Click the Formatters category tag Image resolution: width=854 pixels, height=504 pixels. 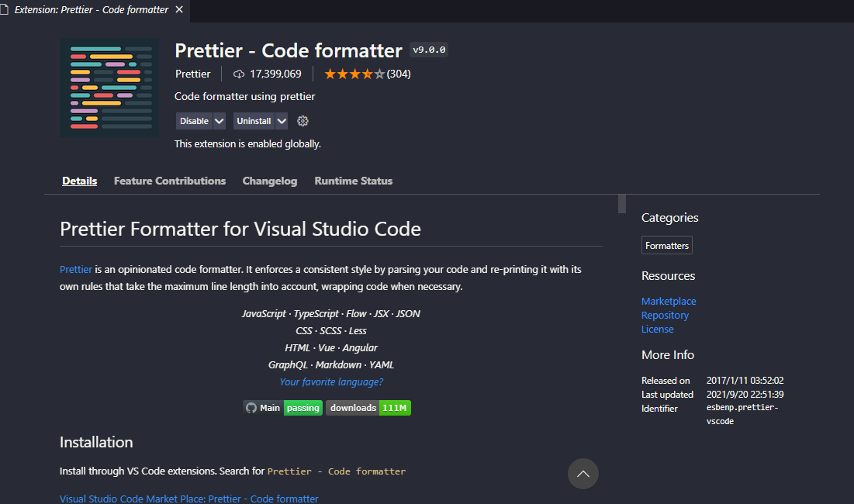[x=667, y=246]
